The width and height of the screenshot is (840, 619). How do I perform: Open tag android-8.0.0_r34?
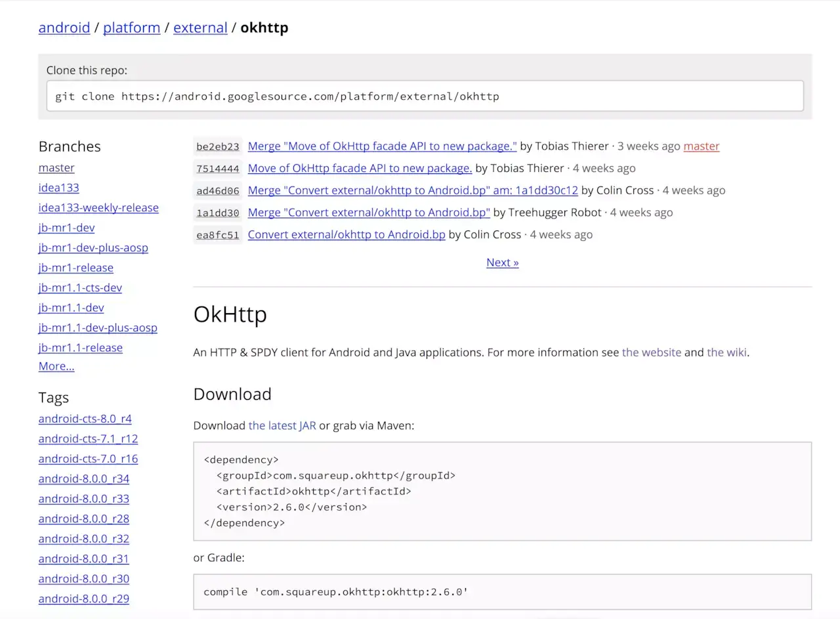(84, 479)
